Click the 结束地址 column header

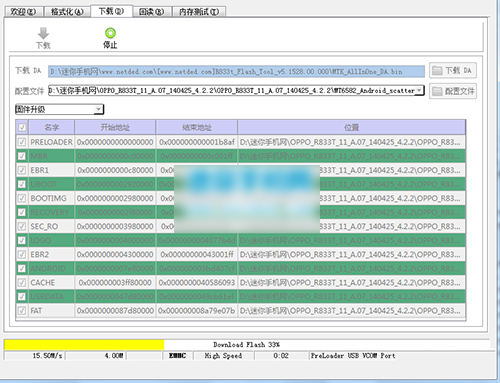tap(197, 127)
